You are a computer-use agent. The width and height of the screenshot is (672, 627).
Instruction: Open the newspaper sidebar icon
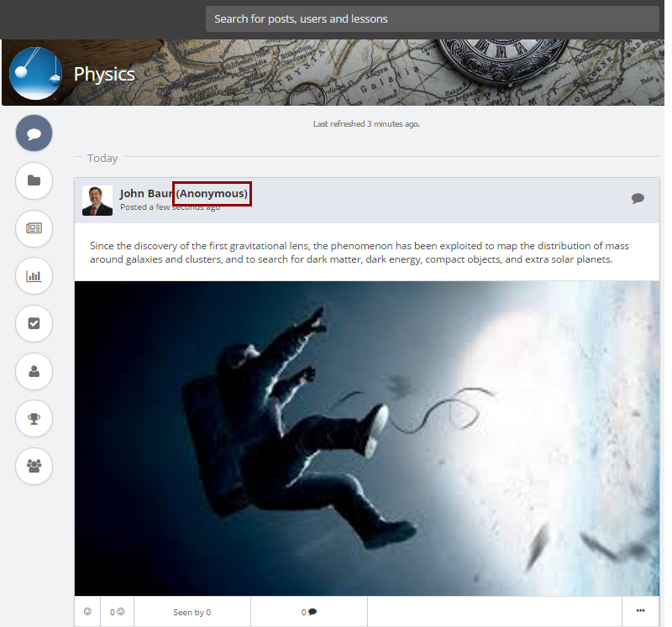click(x=34, y=228)
